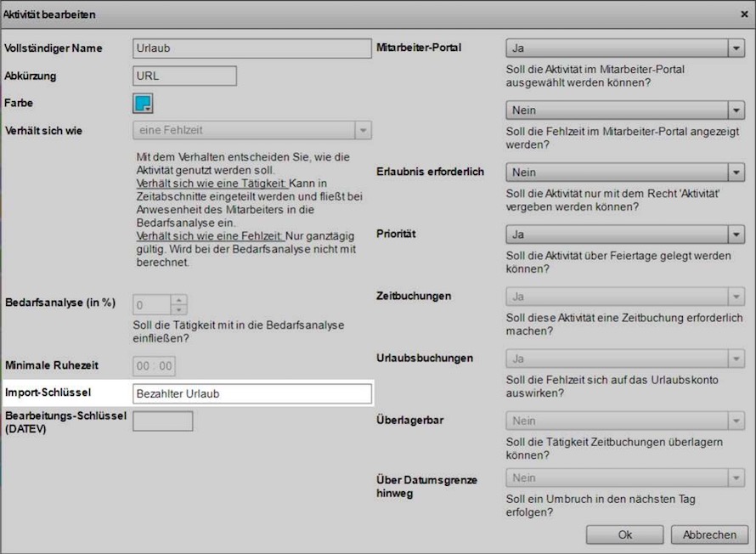The image size is (756, 554).
Task: Click the 'Erlaubnis erforderlich' label
Action: (x=430, y=172)
